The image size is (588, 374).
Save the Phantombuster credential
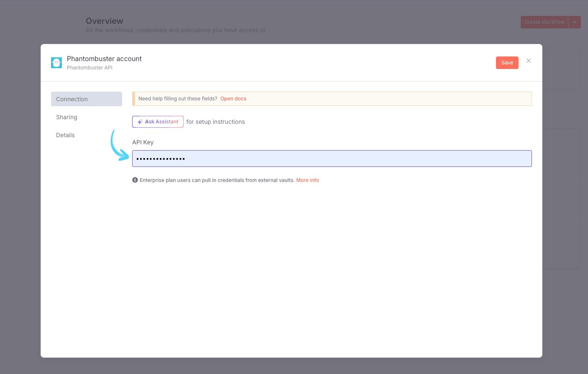pos(507,63)
